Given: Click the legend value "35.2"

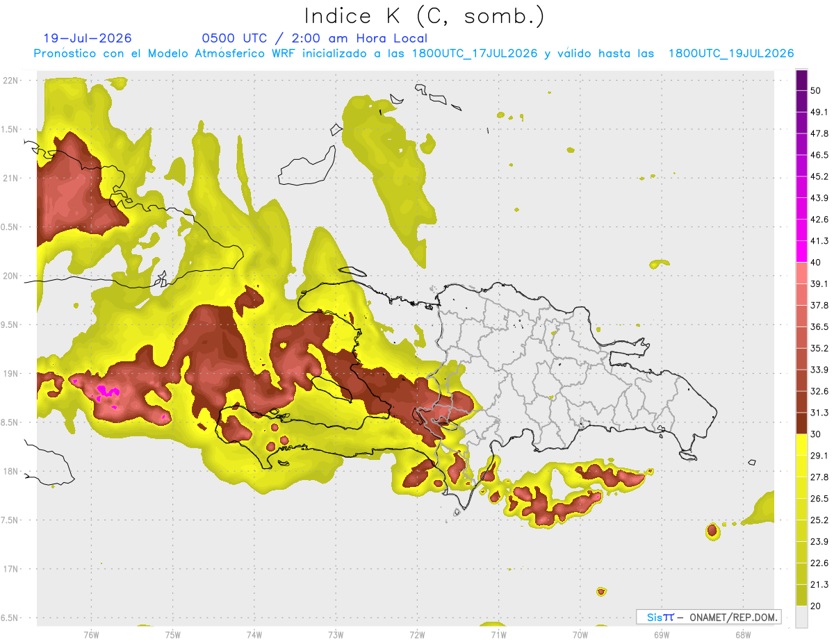Looking at the screenshot, I should (819, 348).
